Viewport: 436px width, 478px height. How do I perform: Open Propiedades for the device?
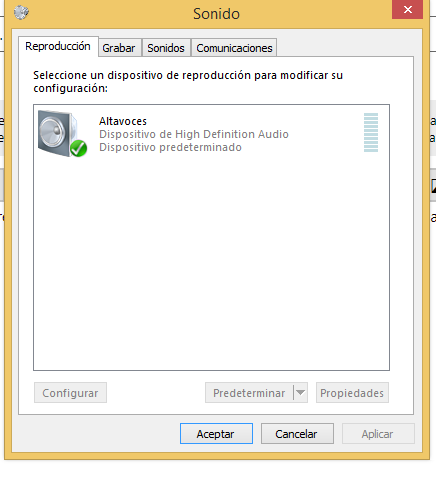352,393
